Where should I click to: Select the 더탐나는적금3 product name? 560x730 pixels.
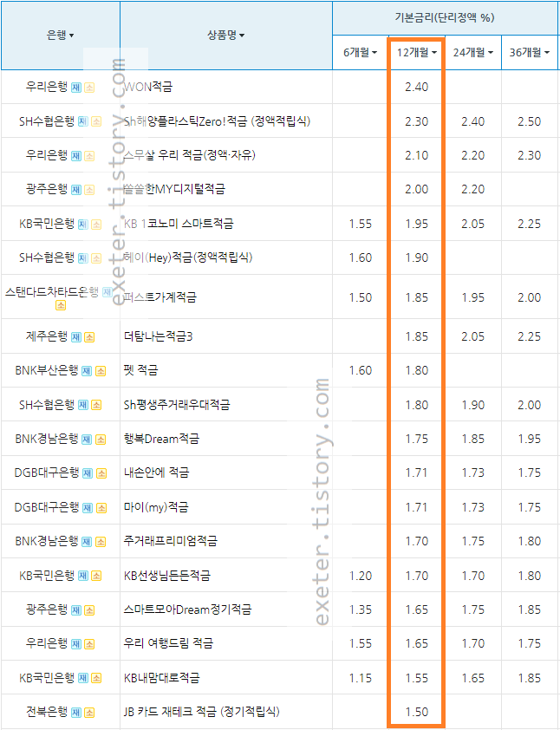[x=158, y=336]
